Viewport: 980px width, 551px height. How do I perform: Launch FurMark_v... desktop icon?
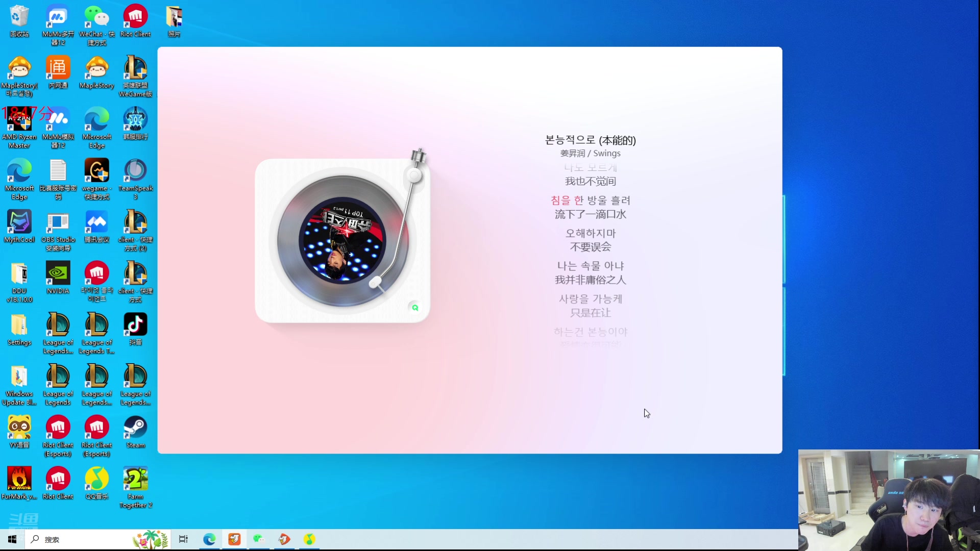pos(19,484)
